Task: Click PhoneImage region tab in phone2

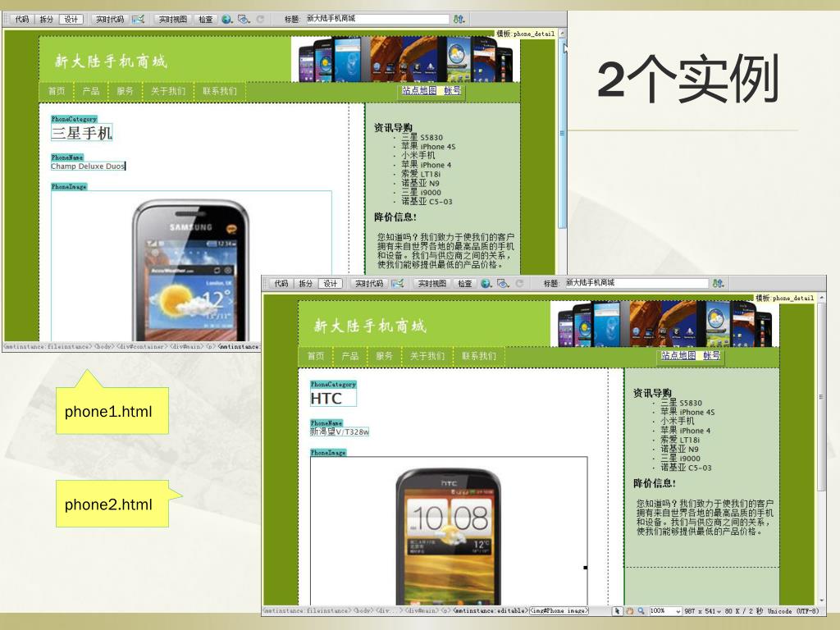Action: [328, 453]
